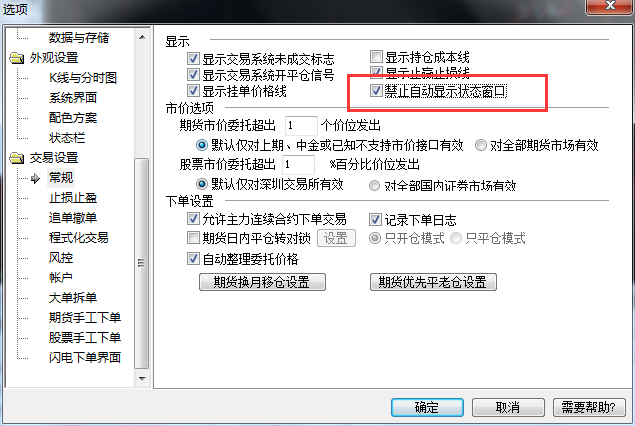Check the 期货日内平仓转对锁 option
This screenshot has width=635, height=426.
tap(193, 237)
